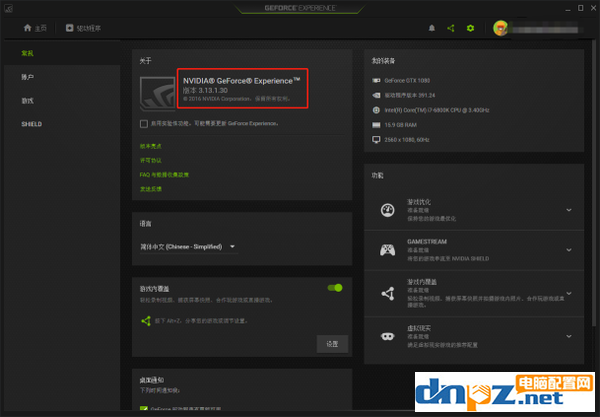Screen dimensions: 600x417
Task: Open the FAQ and data collection policy link
Action: pos(164,174)
